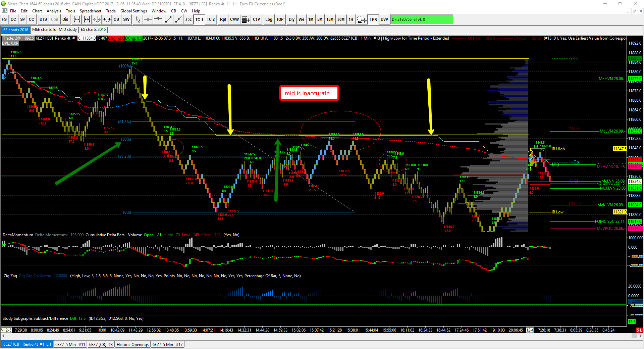Click the SW toolbar button
Viewport: 644px width, 349px height.
126,19
